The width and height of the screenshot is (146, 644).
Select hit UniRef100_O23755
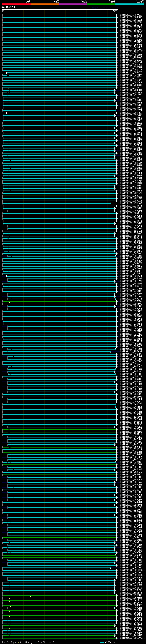[x=131, y=35]
